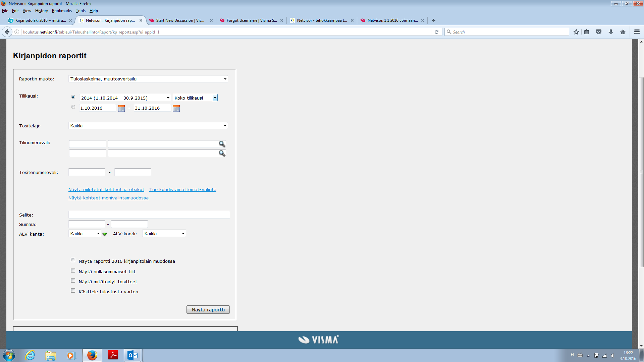Click second account search magnifier icon
The image size is (644, 362).
pyautogui.click(x=222, y=153)
